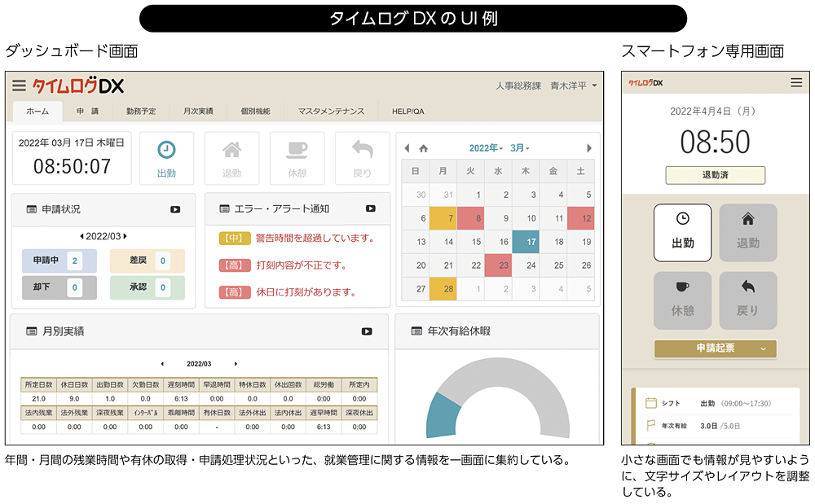Switch to the 月次実績 tab
Image resolution: width=815 pixels, height=504 pixels.
coord(198,112)
